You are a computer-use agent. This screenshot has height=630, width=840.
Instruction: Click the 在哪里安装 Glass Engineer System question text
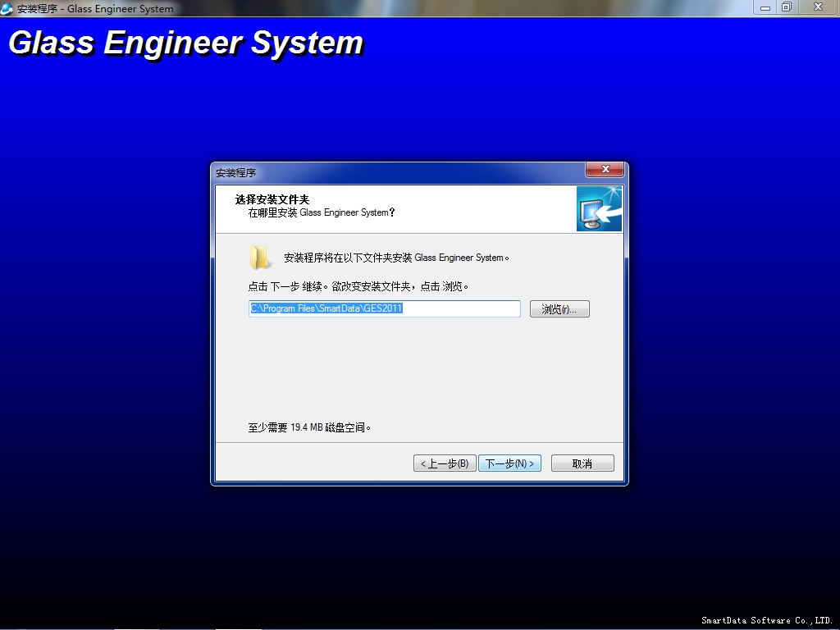(322, 212)
